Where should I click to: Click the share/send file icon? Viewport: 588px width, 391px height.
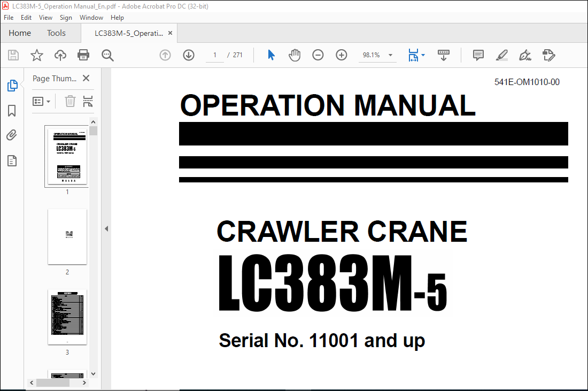(x=548, y=55)
